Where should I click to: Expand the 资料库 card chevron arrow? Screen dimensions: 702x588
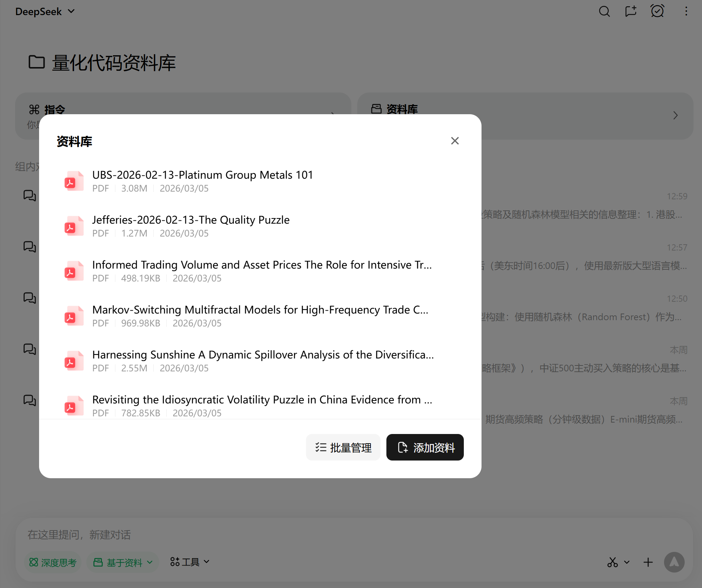tap(675, 116)
